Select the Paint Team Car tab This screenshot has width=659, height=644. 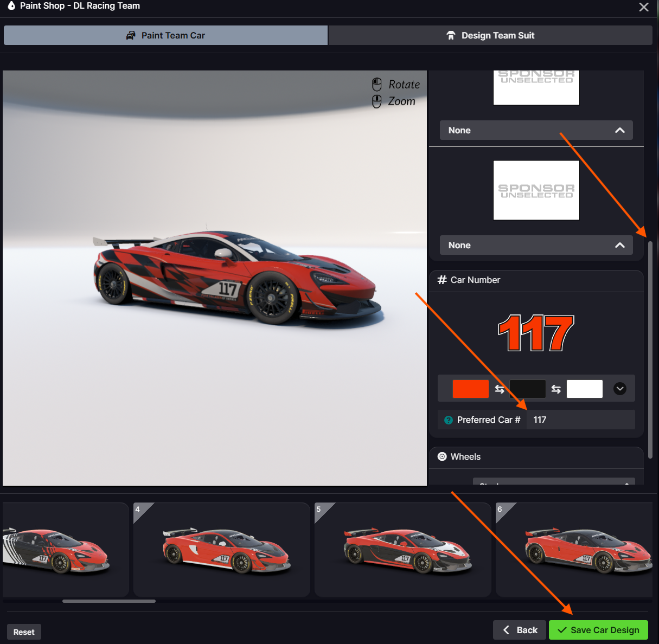coord(165,36)
